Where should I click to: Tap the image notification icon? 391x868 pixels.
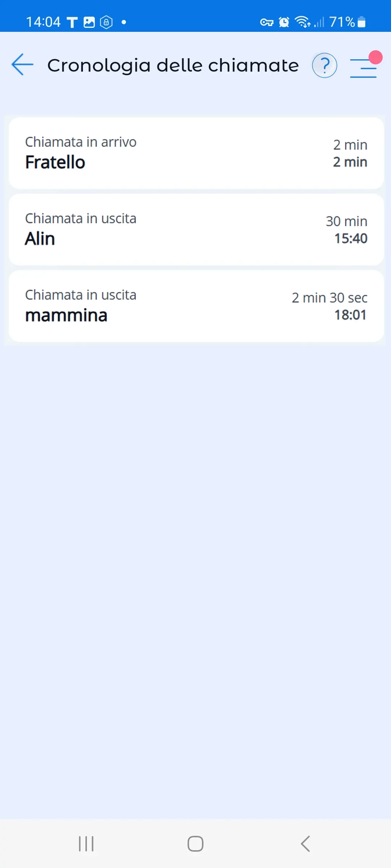[89, 22]
